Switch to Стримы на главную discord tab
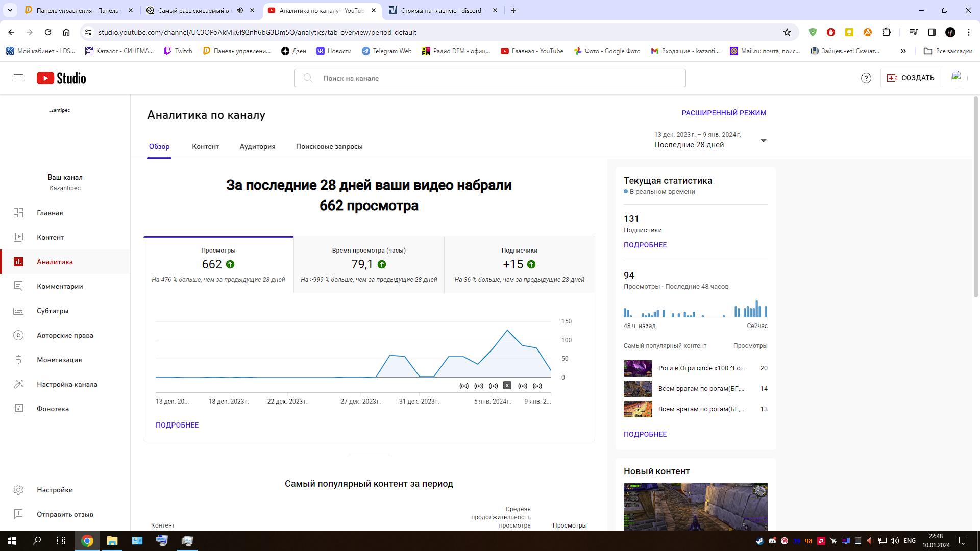Viewport: 980px width, 551px height. point(442,10)
